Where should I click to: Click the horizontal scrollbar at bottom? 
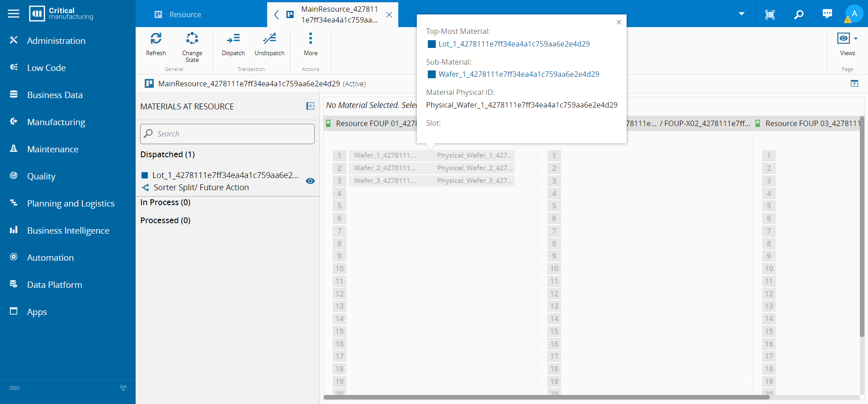click(547, 397)
